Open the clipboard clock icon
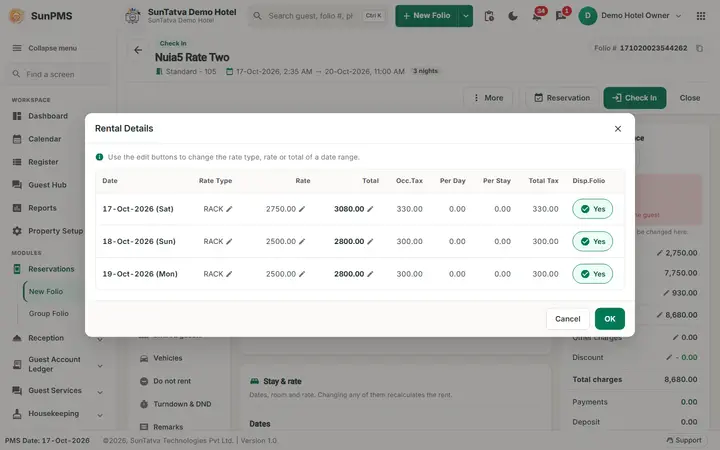The height and width of the screenshot is (450, 720). pyautogui.click(x=489, y=16)
